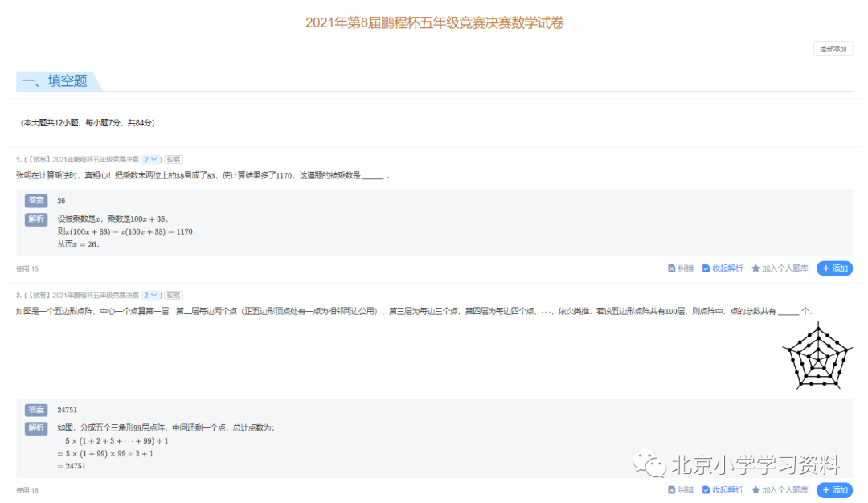
Task: Click the 纠错 text link for question 1
Action: point(686,268)
